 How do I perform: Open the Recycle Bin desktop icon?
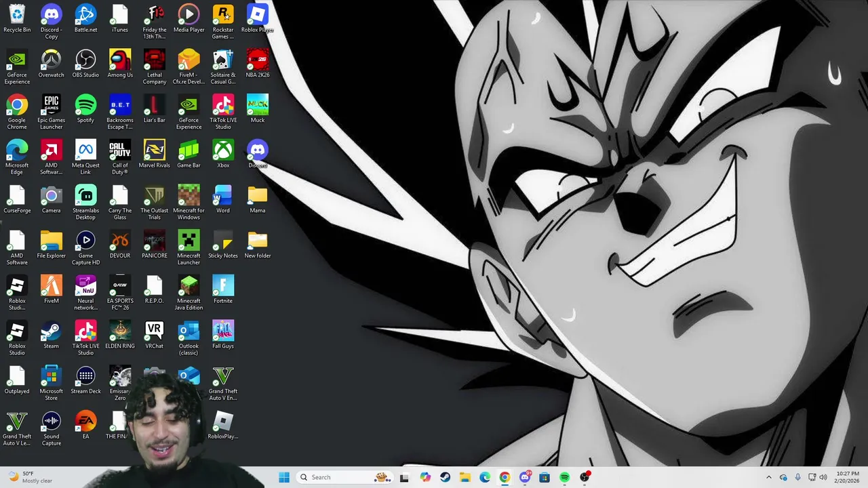[x=17, y=19]
